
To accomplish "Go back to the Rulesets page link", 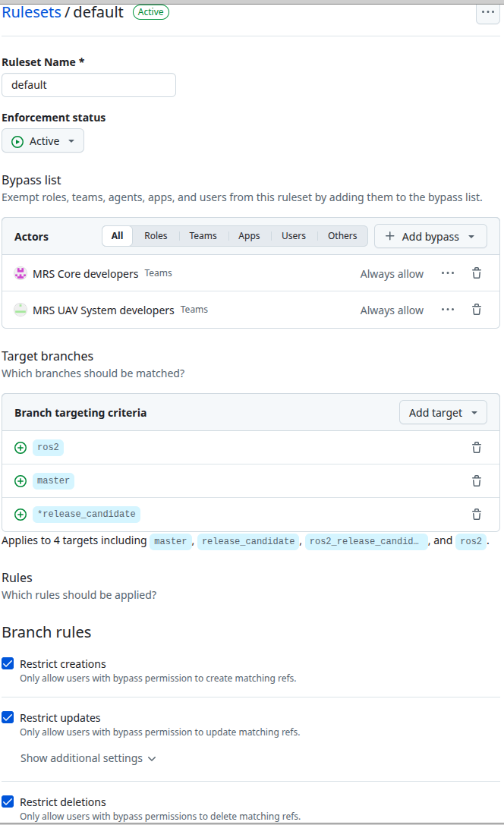I will click(32, 12).
